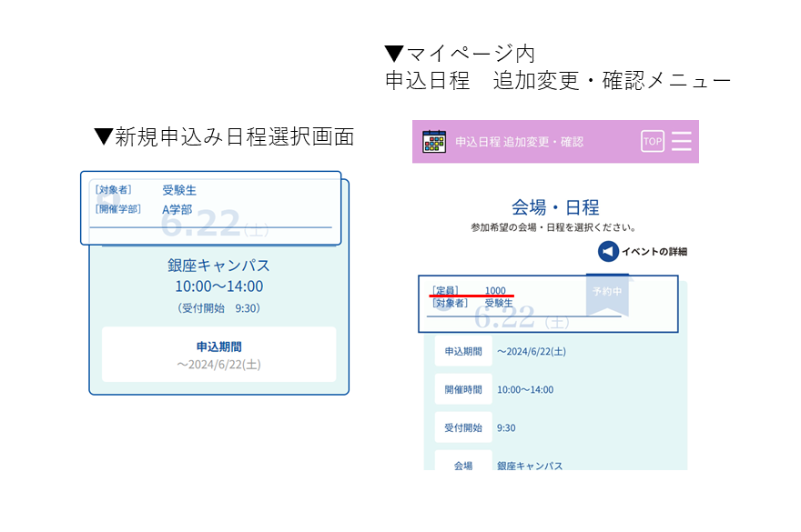Click the 受付開始 label in mypage list
Image resolution: width=801 pixels, height=532 pixels.
point(463,427)
